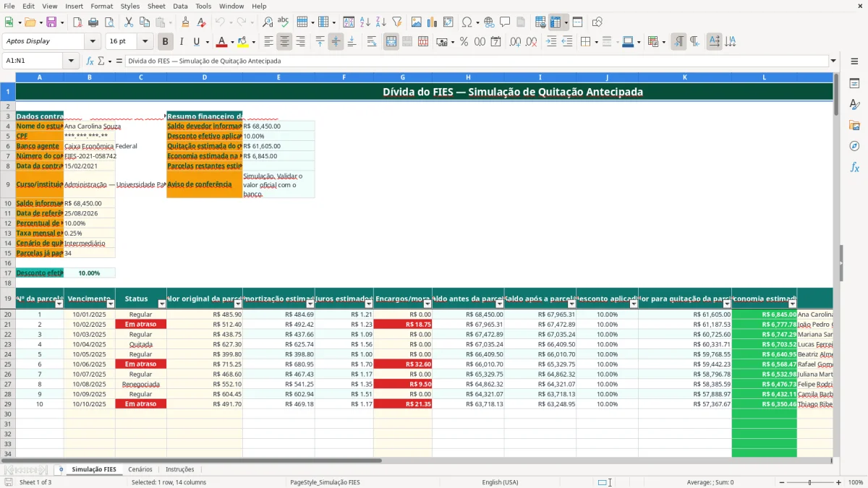Image resolution: width=868 pixels, height=488 pixels.
Task: Open the 16 pt font size dropdown
Action: tap(145, 42)
